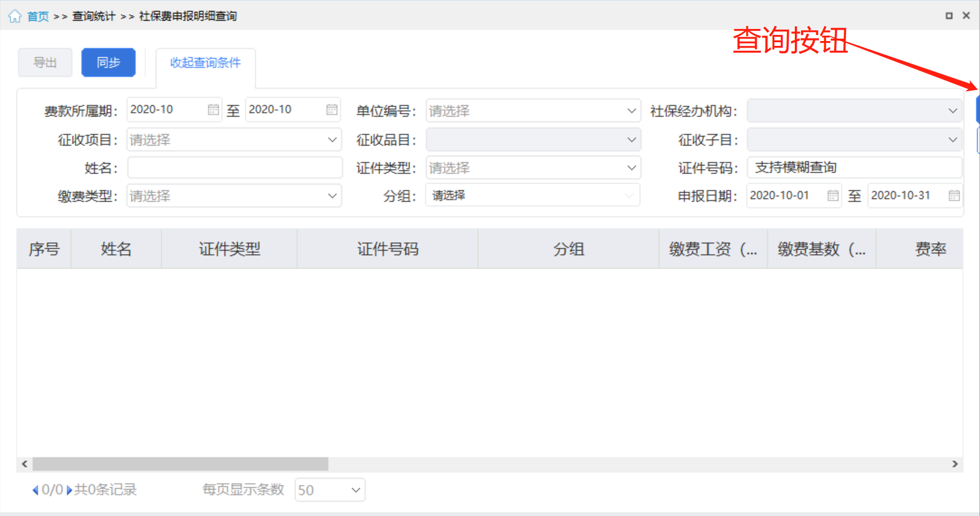Image resolution: width=980 pixels, height=516 pixels.
Task: Go to next page with right arrow
Action: tap(69, 490)
